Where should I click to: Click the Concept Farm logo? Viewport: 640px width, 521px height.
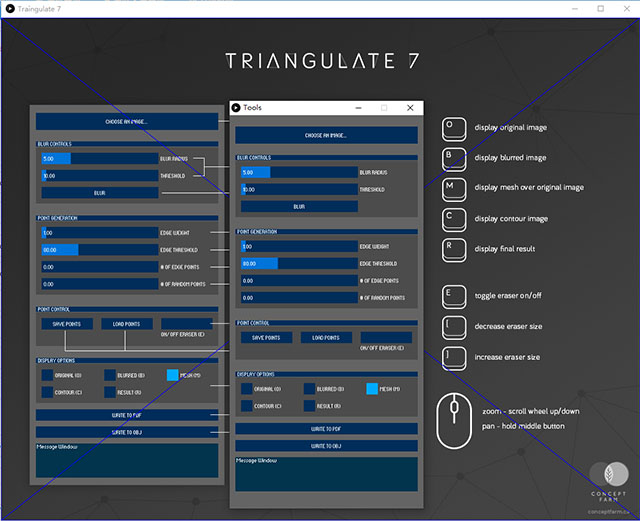(609, 482)
